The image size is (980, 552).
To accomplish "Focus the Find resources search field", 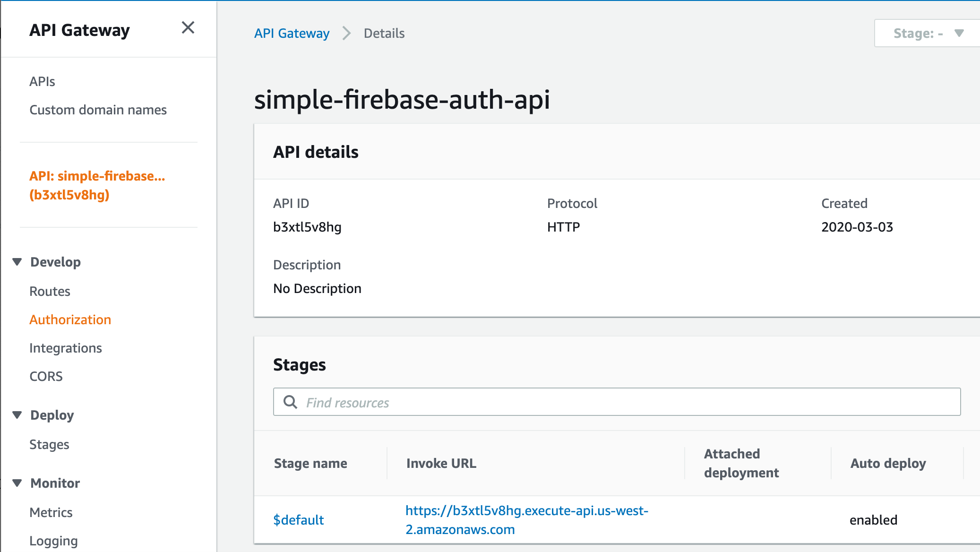I will [624, 402].
